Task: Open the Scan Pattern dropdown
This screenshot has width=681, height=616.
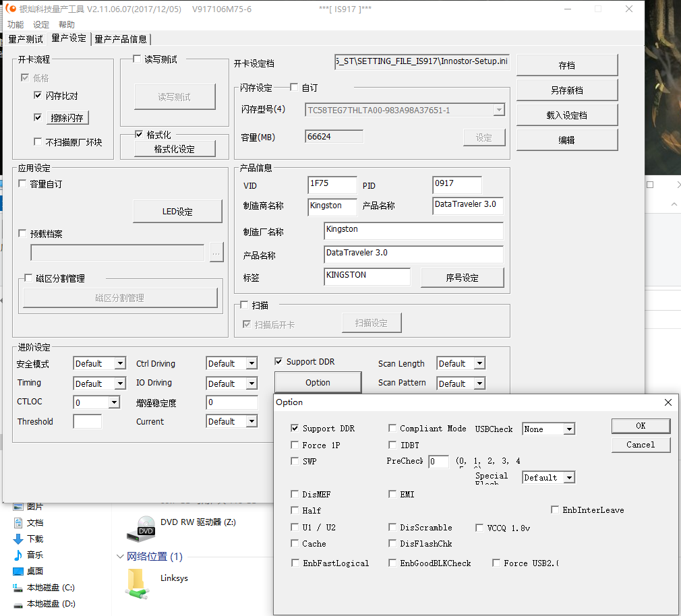Action: [479, 383]
